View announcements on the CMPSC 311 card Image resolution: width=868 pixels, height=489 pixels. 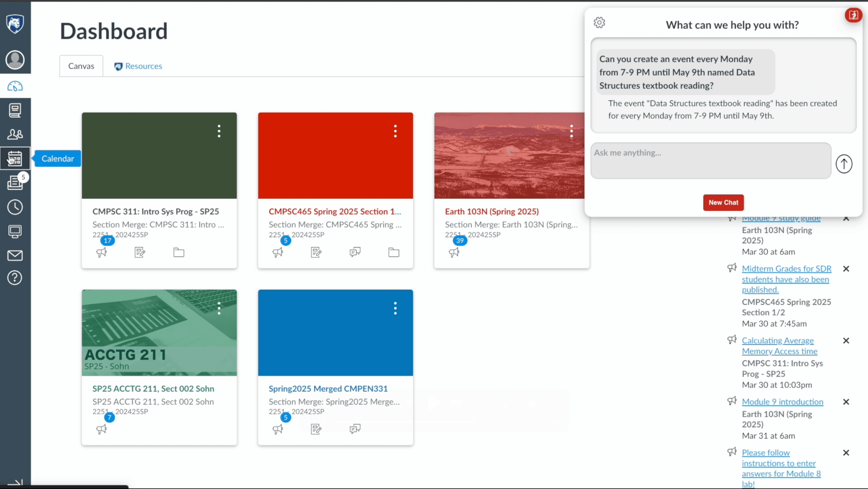pyautogui.click(x=101, y=252)
